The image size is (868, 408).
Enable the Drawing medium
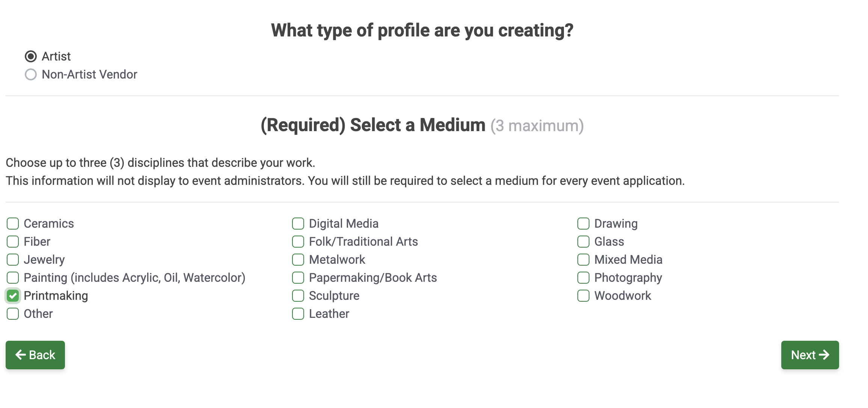[x=583, y=223]
